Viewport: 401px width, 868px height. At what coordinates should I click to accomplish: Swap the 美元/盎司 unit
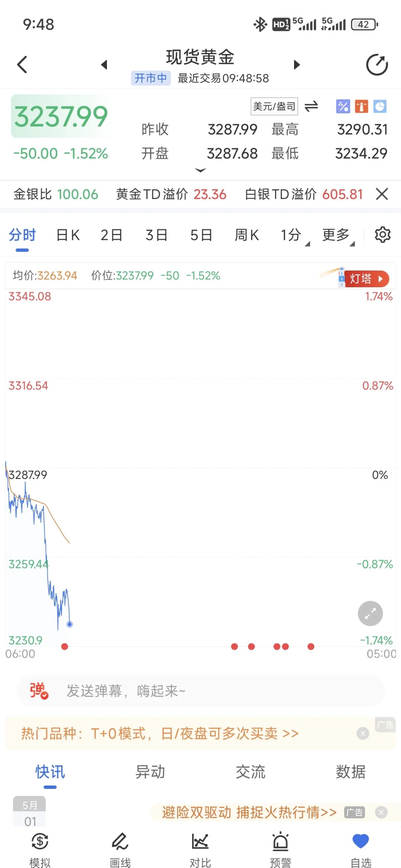tap(311, 107)
